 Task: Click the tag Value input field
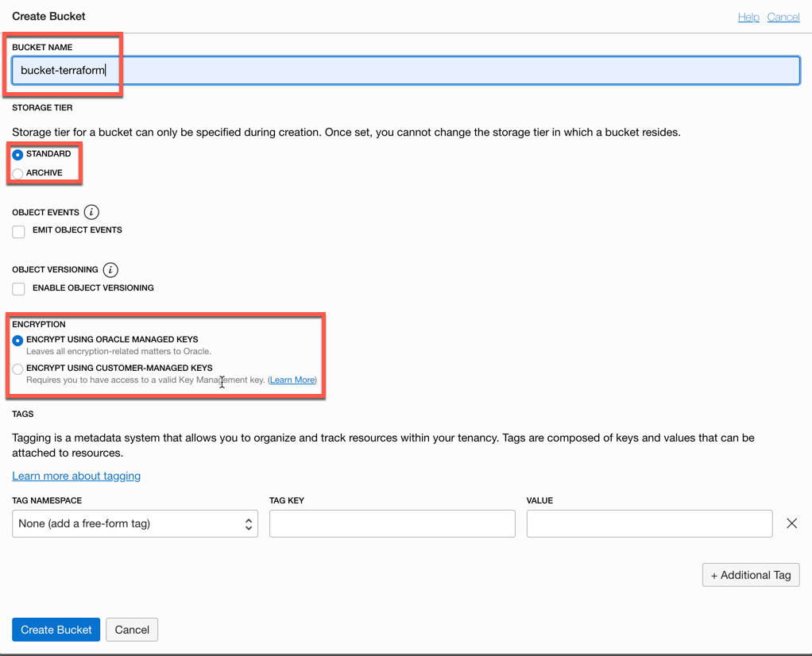tap(649, 523)
